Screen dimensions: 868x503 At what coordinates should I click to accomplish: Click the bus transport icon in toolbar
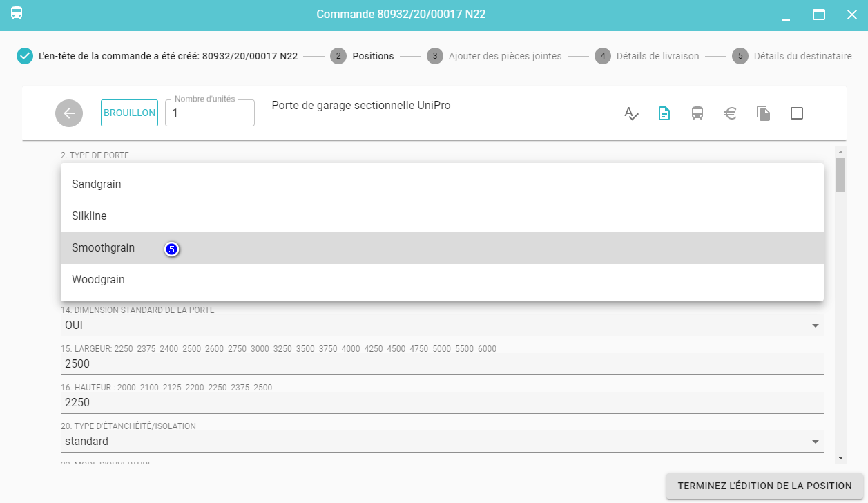(x=697, y=113)
